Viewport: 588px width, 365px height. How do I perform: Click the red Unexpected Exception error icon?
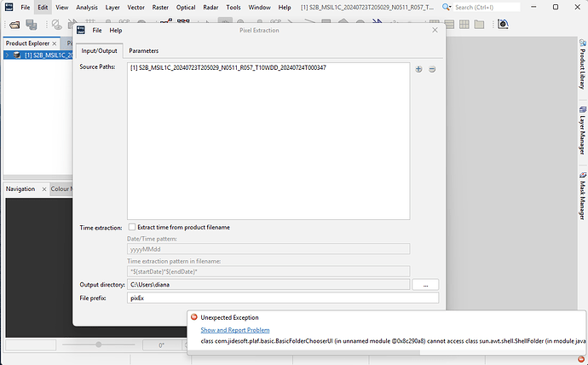click(194, 317)
